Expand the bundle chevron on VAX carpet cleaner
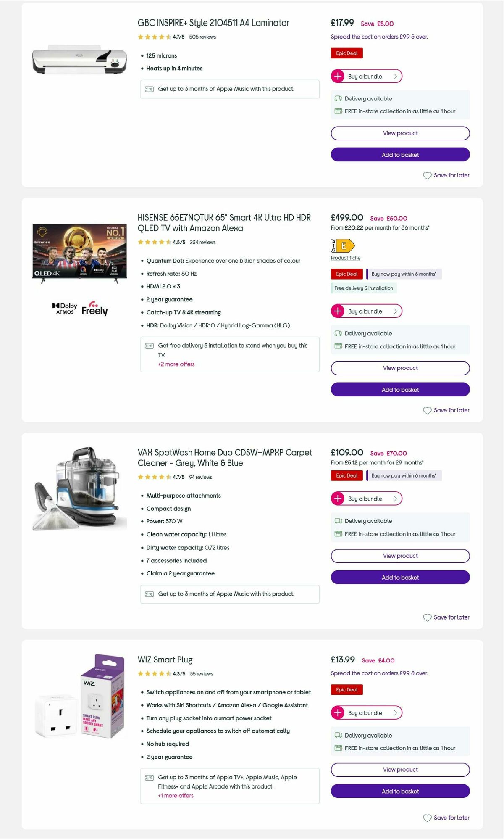504x839 pixels. [395, 499]
